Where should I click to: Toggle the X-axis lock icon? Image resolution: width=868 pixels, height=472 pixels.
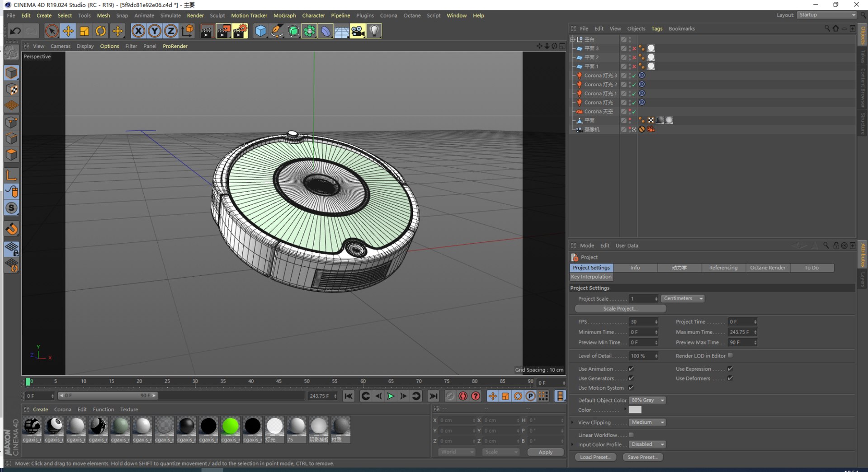tap(138, 31)
